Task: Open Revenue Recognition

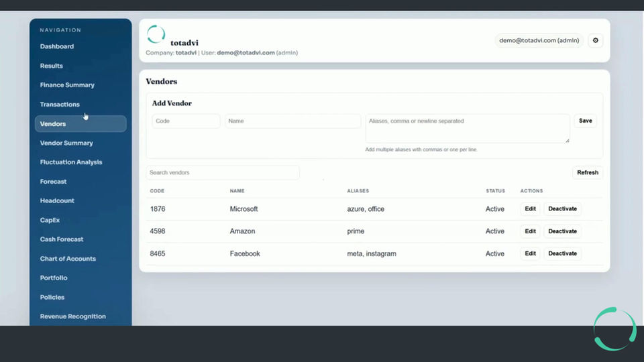Action: (72, 316)
